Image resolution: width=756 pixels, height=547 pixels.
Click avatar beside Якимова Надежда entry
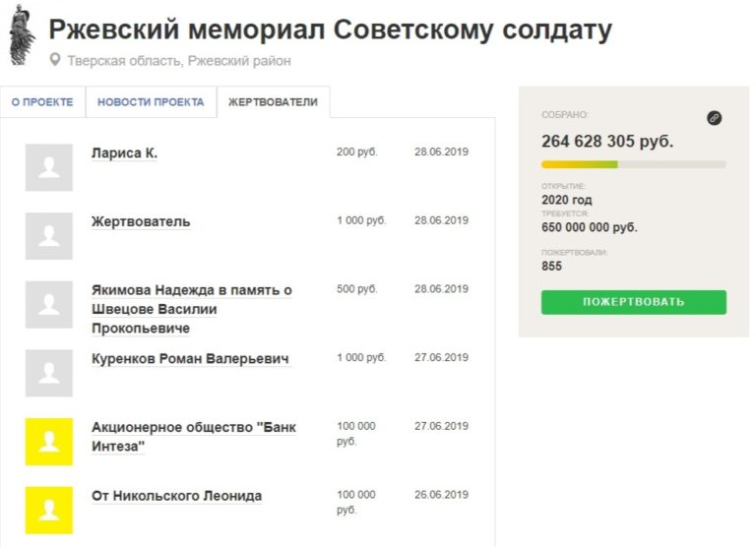(x=49, y=304)
